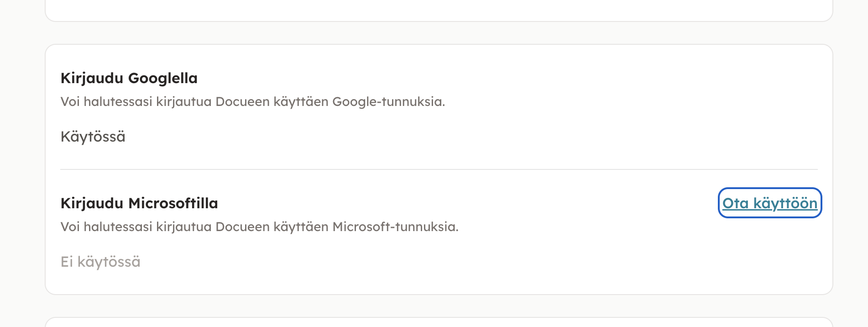Image resolution: width=868 pixels, height=327 pixels.
Task: Click the "Ota käyttöön" link
Action: tap(769, 203)
